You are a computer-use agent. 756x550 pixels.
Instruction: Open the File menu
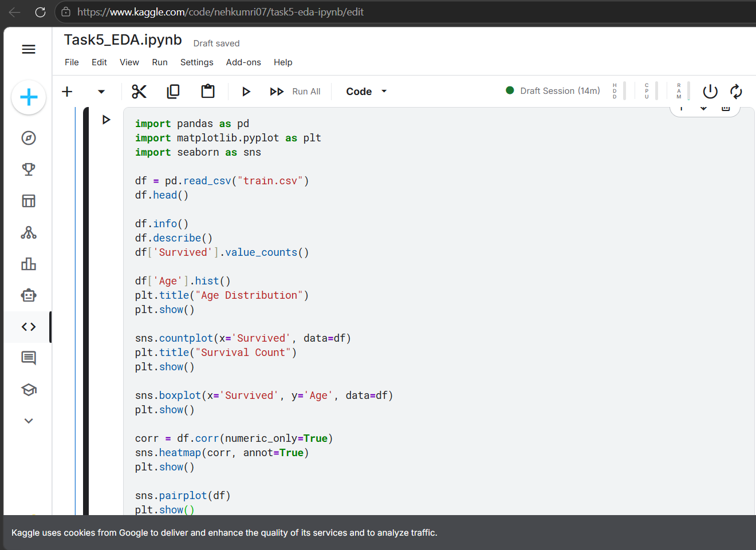coord(72,62)
